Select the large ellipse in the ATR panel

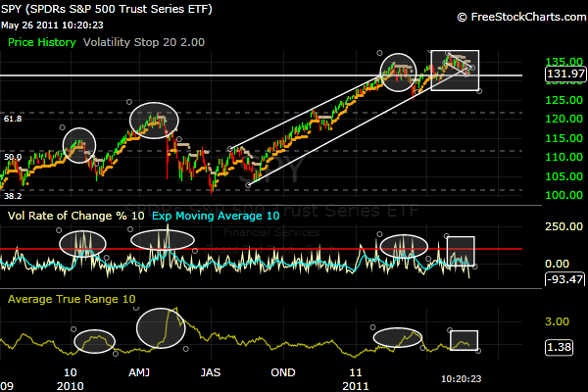click(161, 327)
